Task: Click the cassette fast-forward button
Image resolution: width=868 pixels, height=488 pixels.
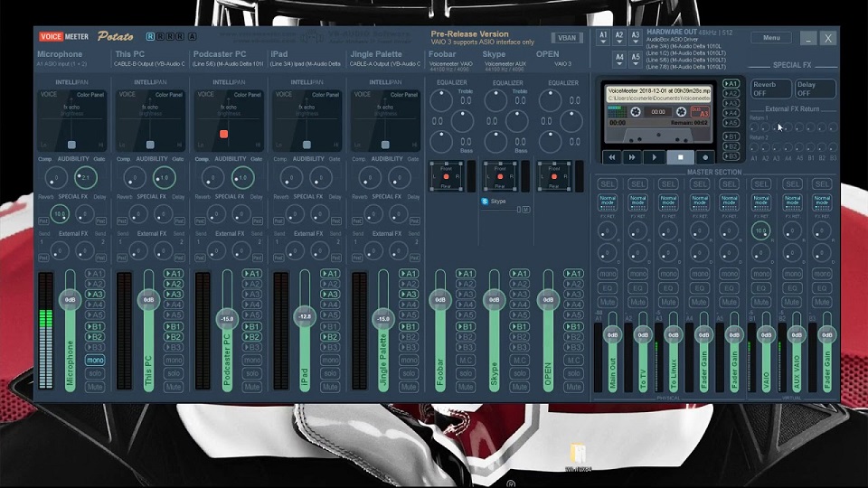Action: 632,157
